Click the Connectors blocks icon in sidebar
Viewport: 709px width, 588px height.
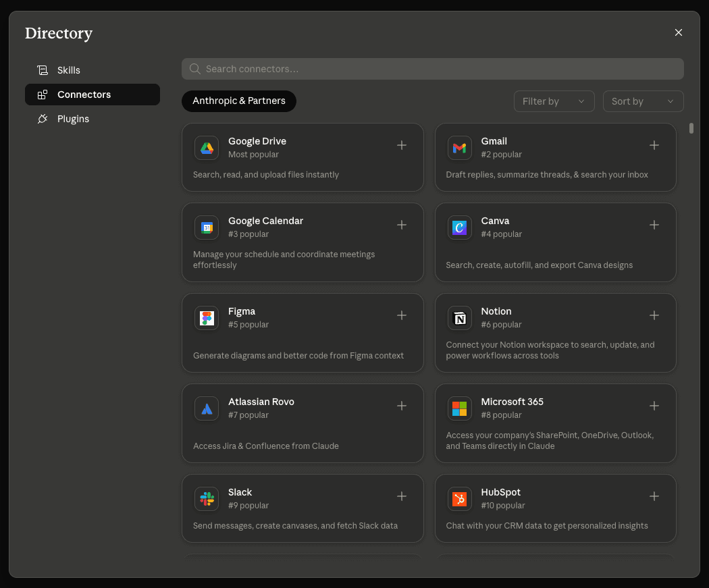click(43, 95)
